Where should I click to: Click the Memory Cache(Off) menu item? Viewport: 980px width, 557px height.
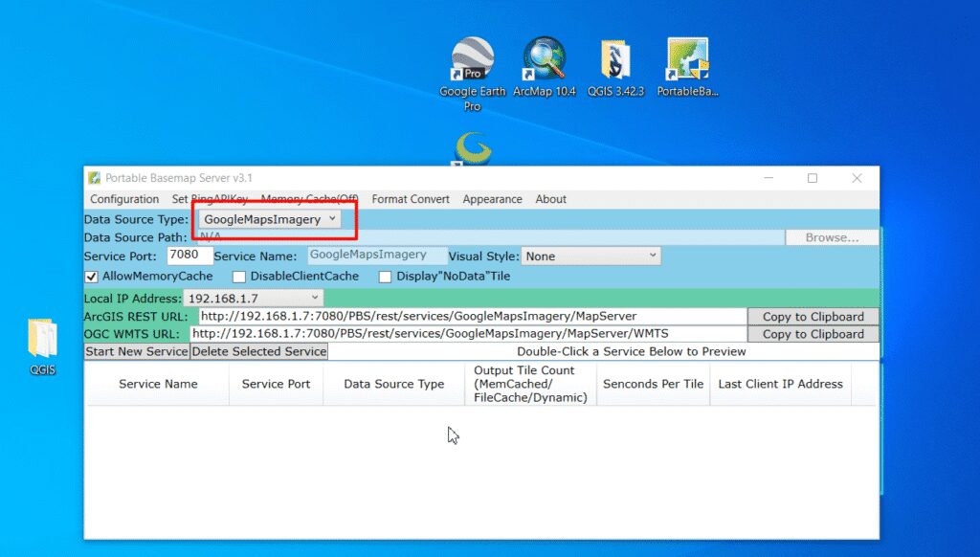[x=309, y=199]
